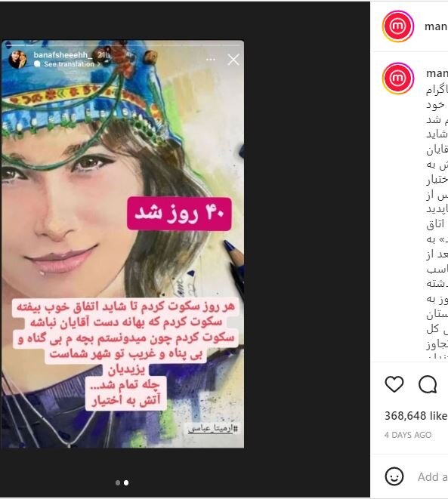Screen dimensions: 448x499
Task: Click the X icon in the story image
Action: [x=233, y=60]
